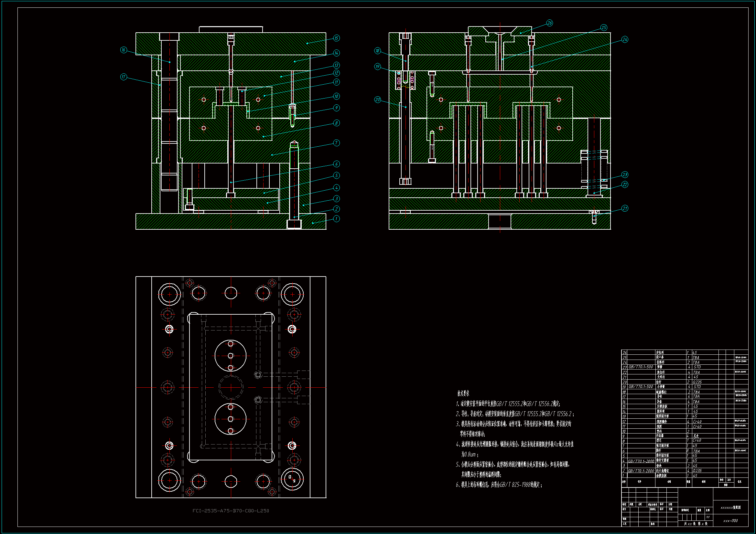Click GB/T70.1-2000 code in parts row 2

(x=641, y=471)
